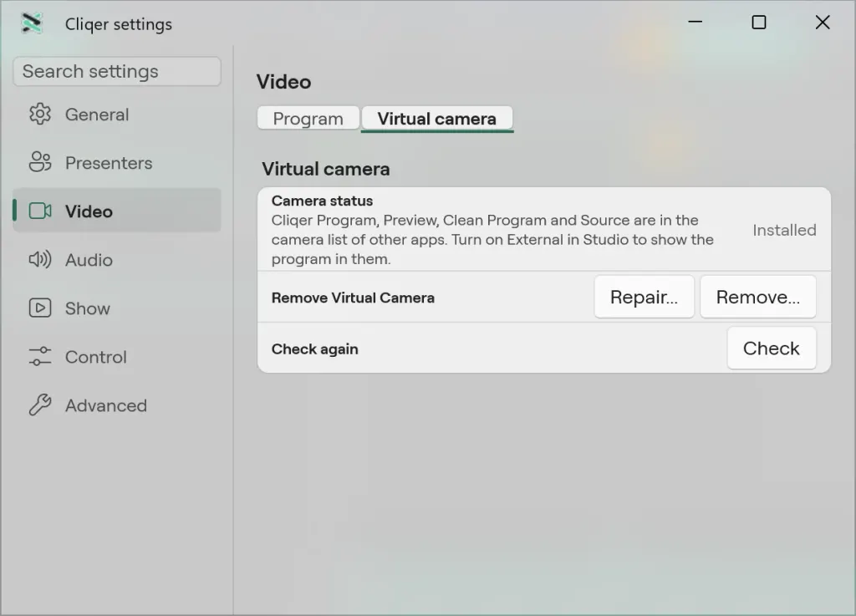Screen dimensions: 856x616
Task: Click the Installed status text
Action: [784, 230]
